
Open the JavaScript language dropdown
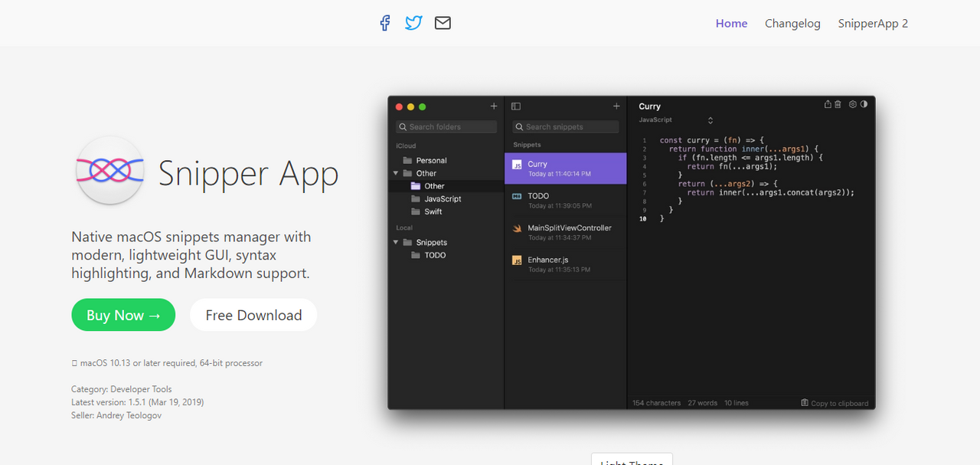[676, 120]
